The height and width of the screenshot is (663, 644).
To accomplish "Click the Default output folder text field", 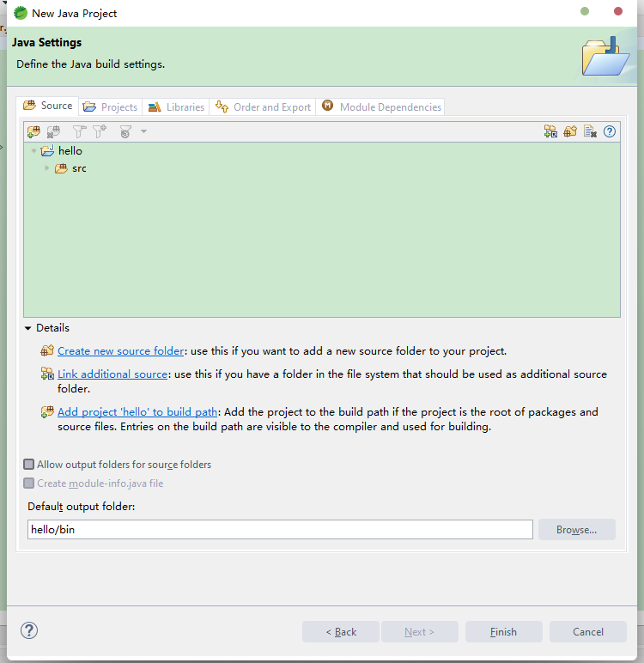I will [280, 530].
